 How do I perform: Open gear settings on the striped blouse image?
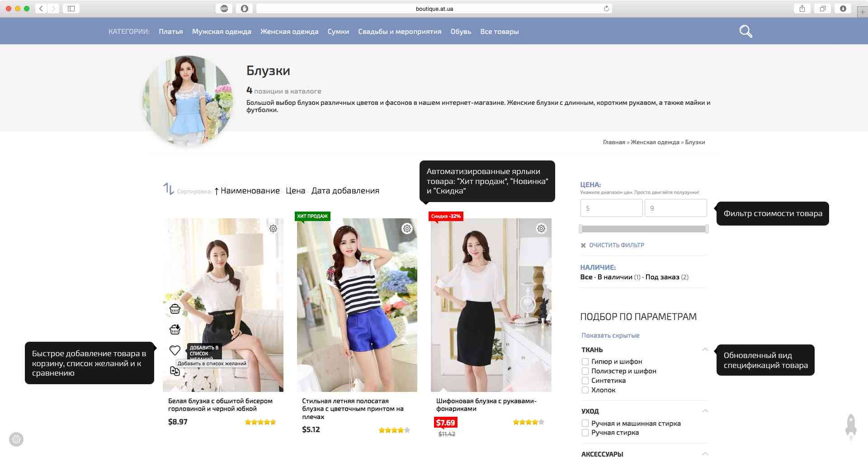coord(407,229)
